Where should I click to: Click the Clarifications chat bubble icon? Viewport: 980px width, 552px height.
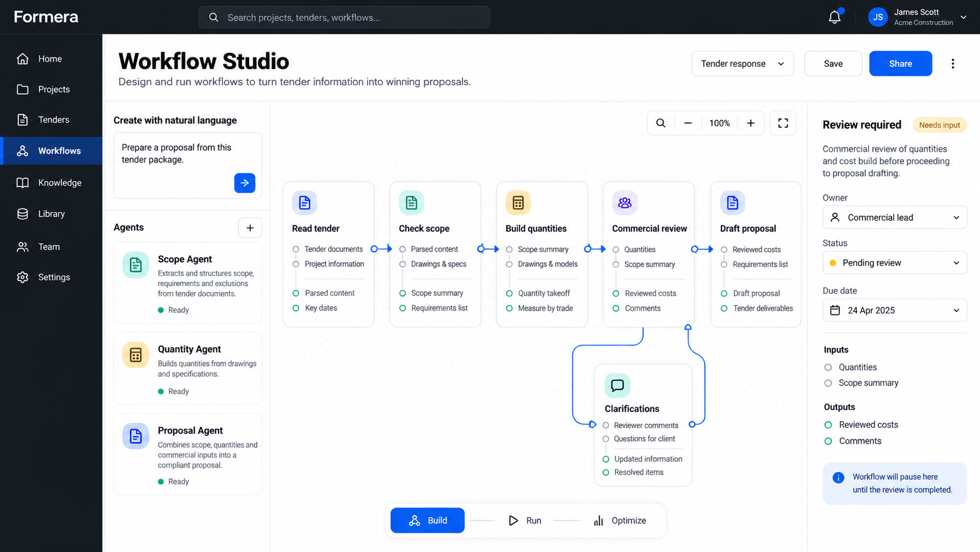click(x=617, y=385)
